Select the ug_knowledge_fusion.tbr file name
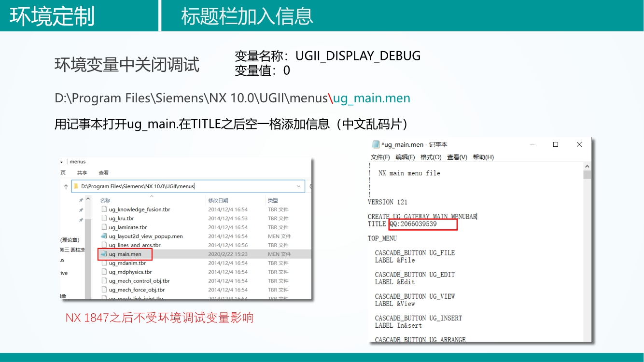This screenshot has width=644, height=362. click(140, 209)
